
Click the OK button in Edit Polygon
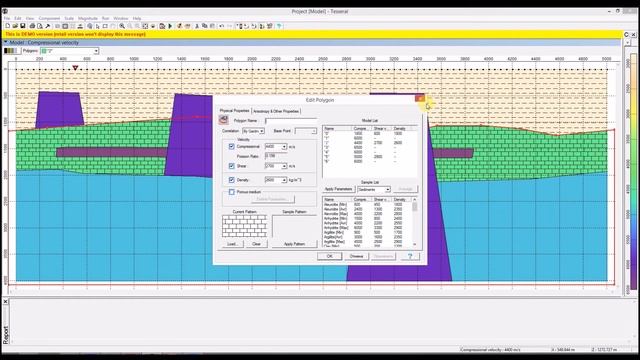click(329, 256)
